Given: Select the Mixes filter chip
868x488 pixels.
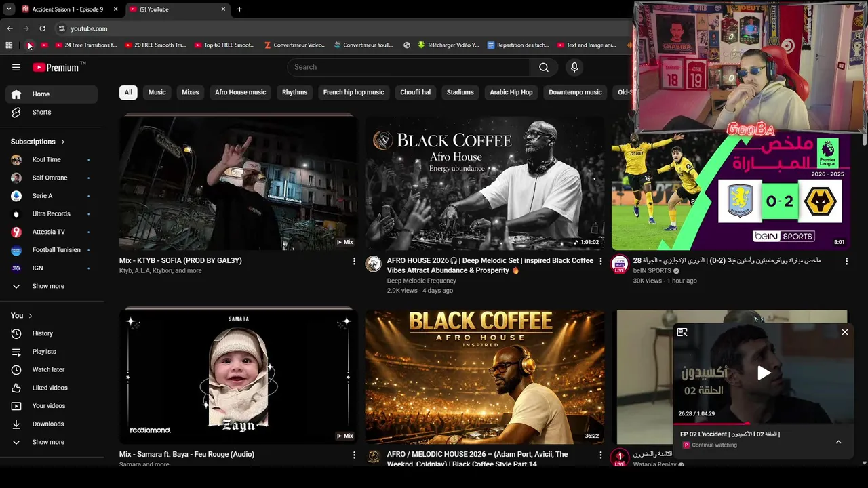Looking at the screenshot, I should [191, 92].
